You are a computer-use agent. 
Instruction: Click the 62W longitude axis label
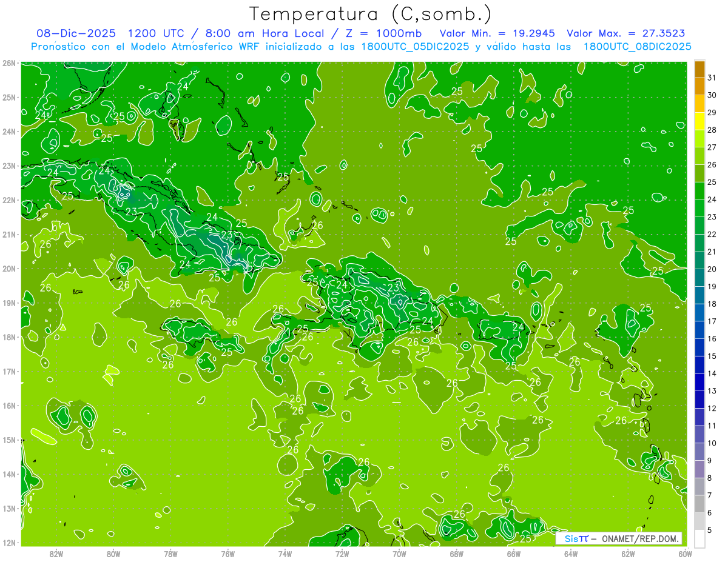[628, 554]
